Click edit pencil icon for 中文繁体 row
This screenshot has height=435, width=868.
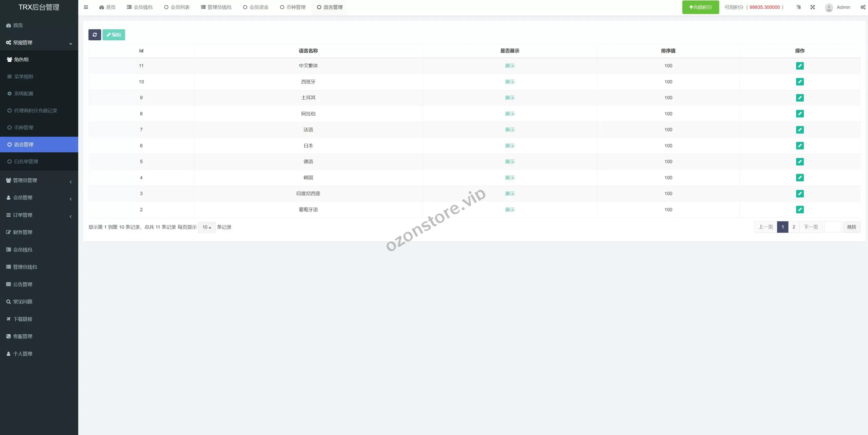pyautogui.click(x=800, y=66)
